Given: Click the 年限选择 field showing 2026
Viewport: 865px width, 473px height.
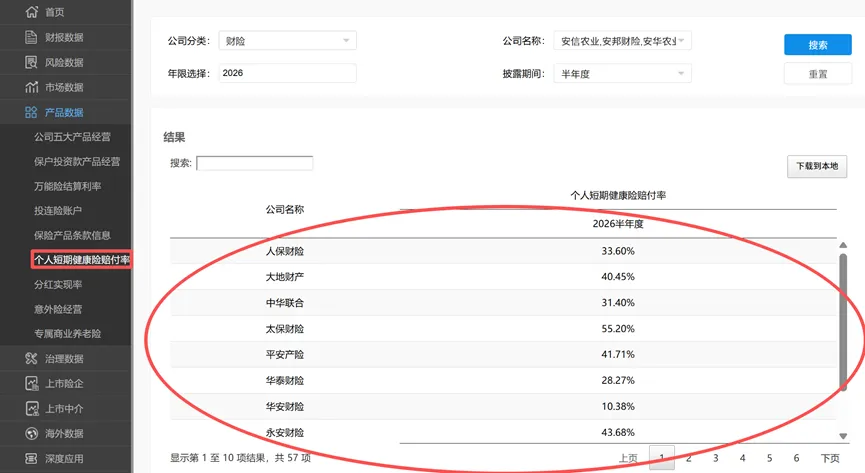Looking at the screenshot, I should click(x=287, y=73).
